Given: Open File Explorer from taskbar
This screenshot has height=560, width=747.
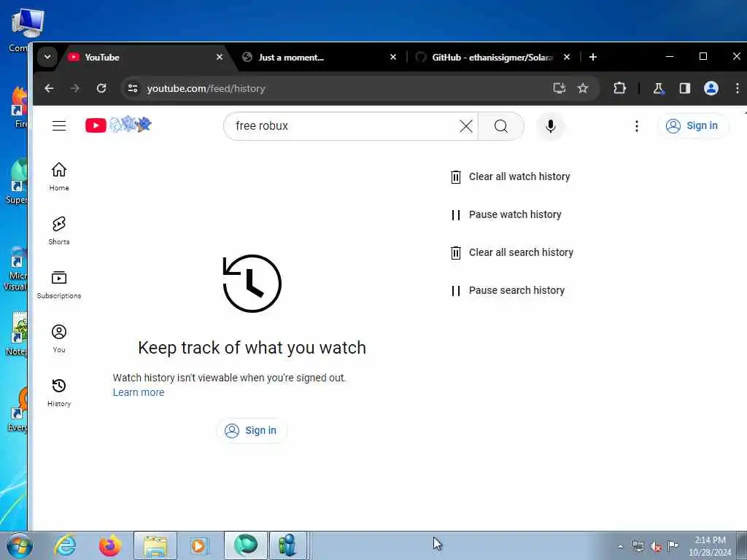Looking at the screenshot, I should (x=155, y=545).
